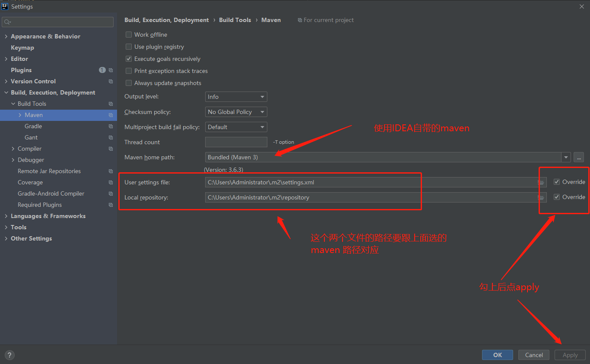
Task: Select Gant under Build Tools
Action: point(31,137)
